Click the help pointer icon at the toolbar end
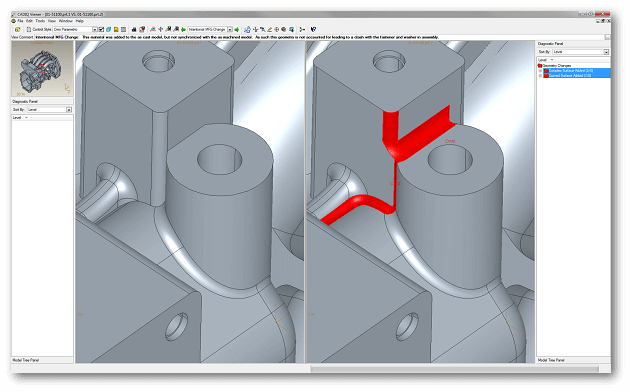 [x=313, y=29]
